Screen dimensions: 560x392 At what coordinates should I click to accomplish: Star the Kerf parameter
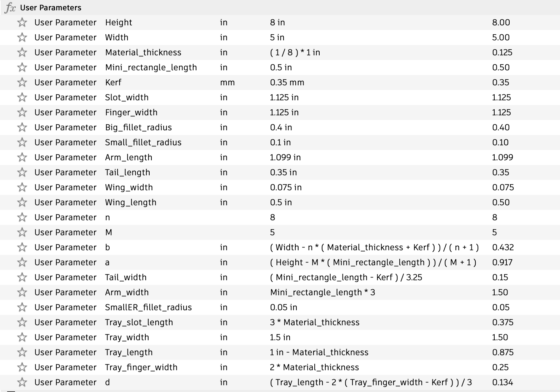tap(22, 82)
